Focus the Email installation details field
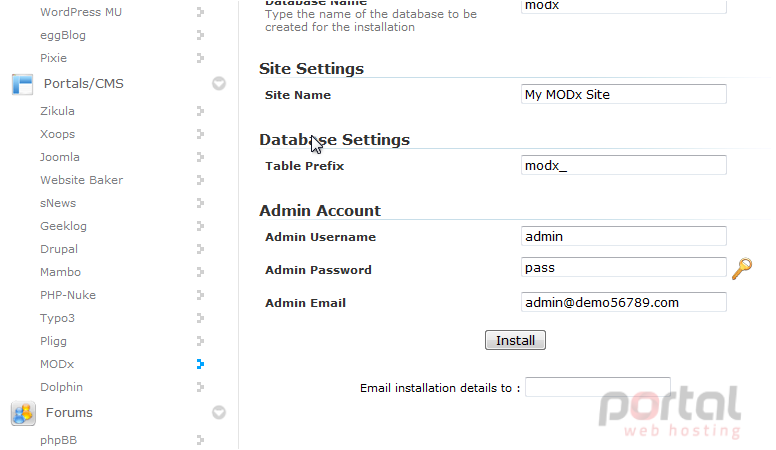 pyautogui.click(x=598, y=387)
